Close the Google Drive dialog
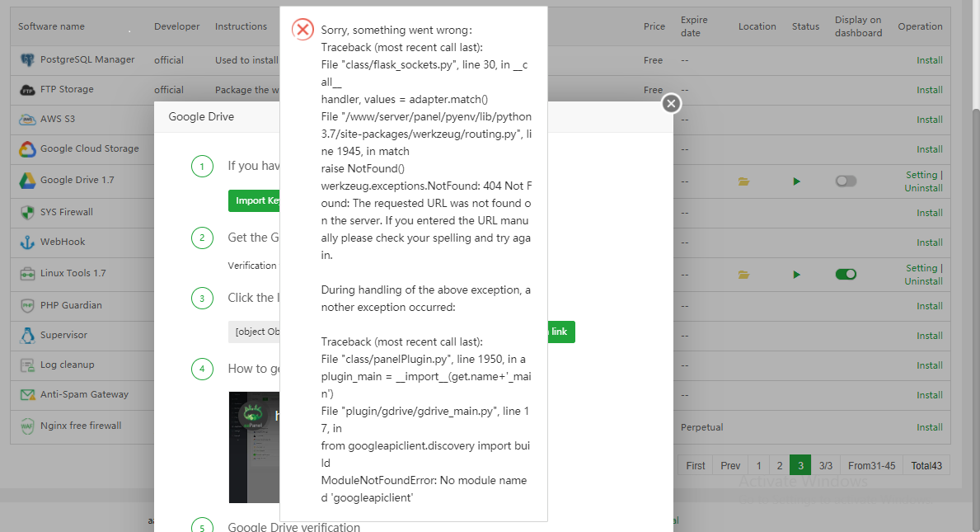 pyautogui.click(x=672, y=103)
